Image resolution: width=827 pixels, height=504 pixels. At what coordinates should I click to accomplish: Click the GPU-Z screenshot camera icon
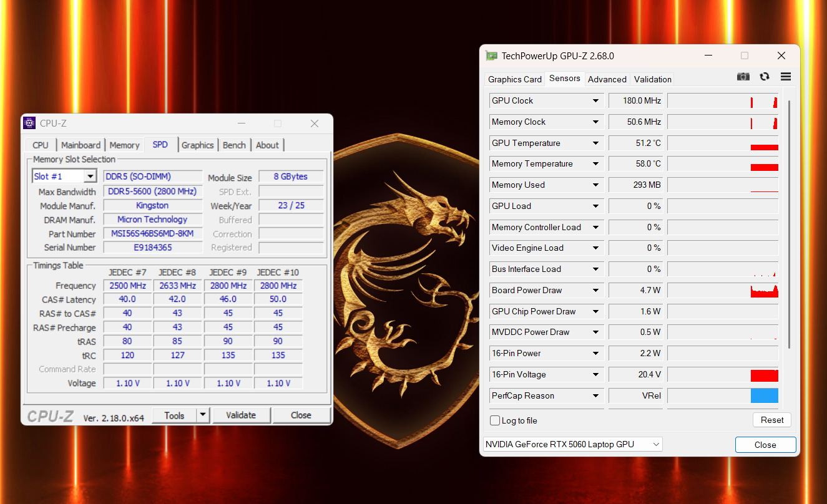743,77
